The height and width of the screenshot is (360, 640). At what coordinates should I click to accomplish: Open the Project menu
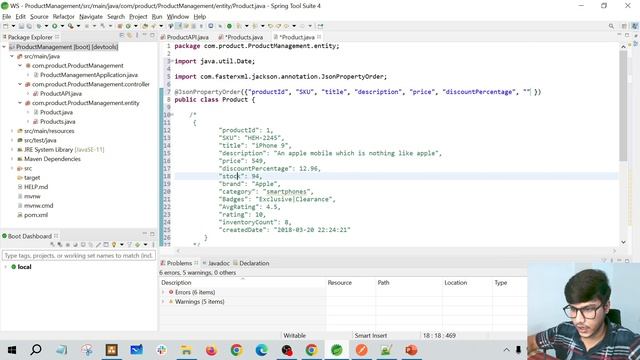tap(138, 17)
